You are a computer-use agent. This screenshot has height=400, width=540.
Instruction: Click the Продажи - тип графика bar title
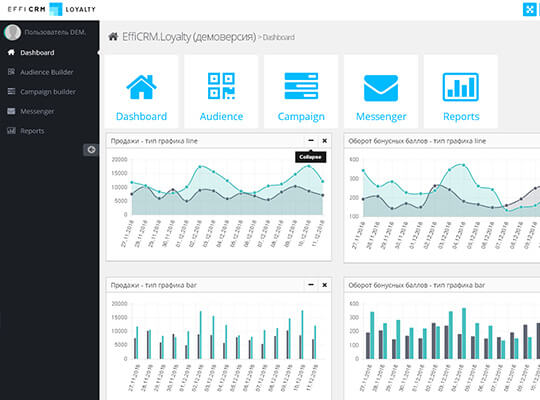(x=154, y=285)
